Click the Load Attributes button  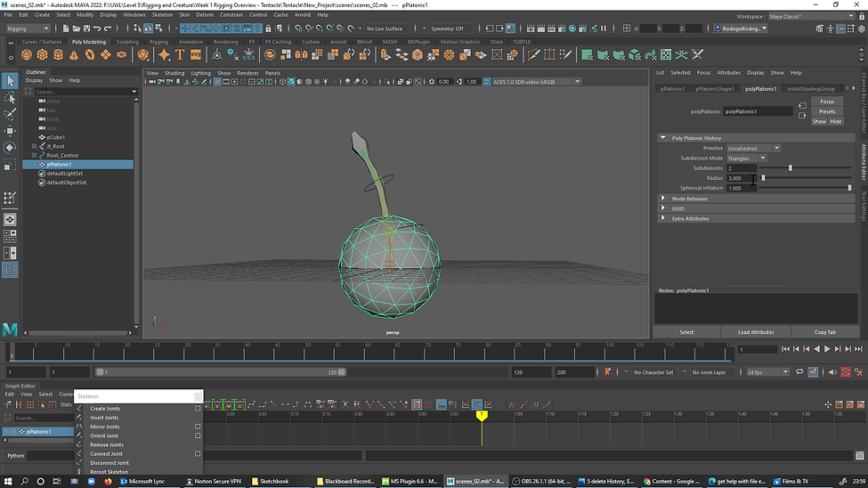(756, 332)
